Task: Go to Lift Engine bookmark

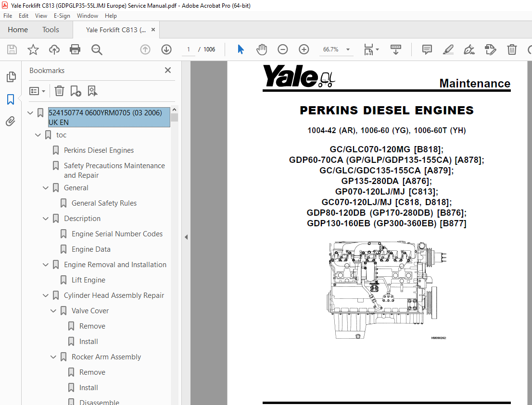Action: [88, 280]
